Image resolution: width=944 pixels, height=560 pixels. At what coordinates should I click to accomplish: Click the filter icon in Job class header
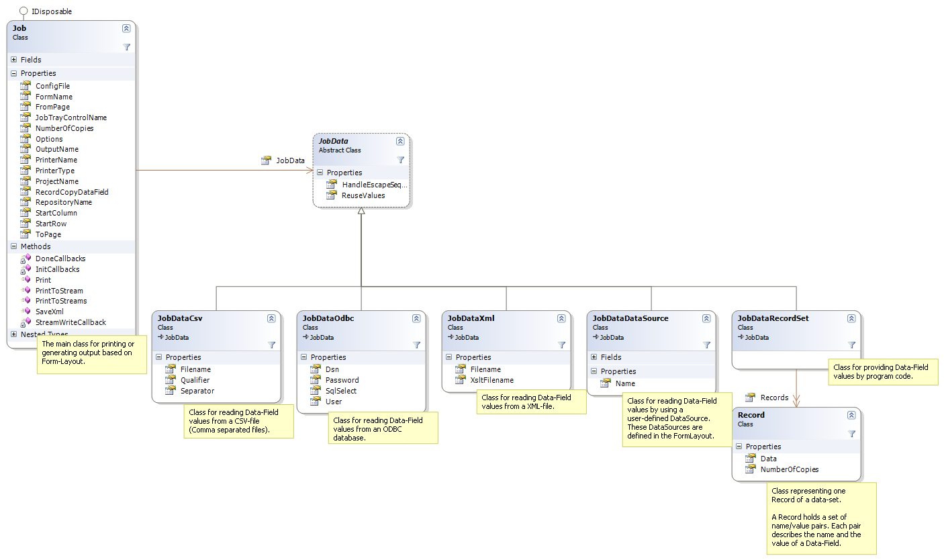coord(126,47)
